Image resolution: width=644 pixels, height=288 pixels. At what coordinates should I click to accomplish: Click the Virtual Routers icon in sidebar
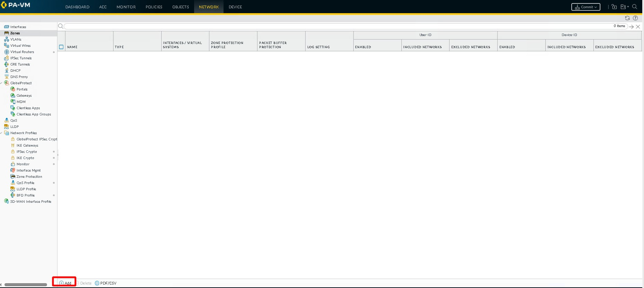[x=6, y=52]
